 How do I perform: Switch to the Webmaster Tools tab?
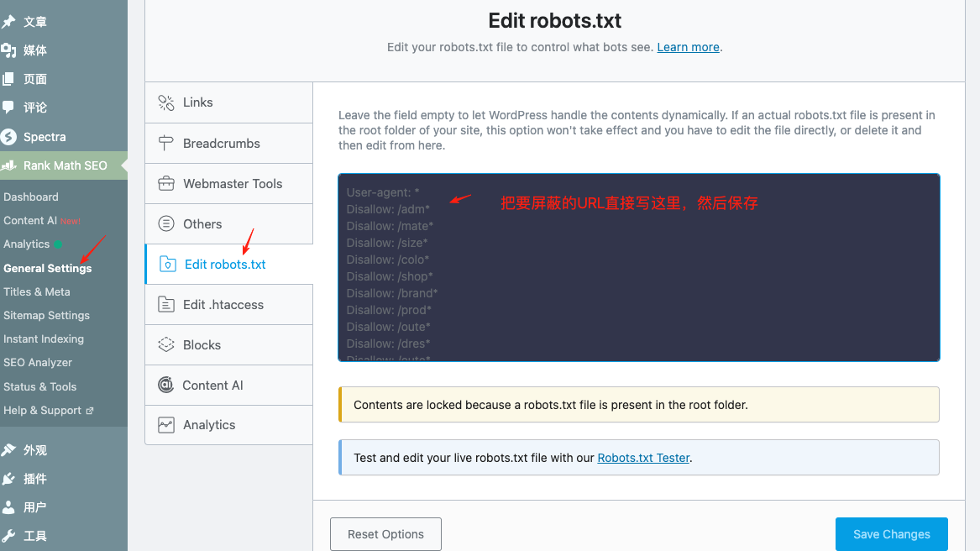(x=233, y=184)
